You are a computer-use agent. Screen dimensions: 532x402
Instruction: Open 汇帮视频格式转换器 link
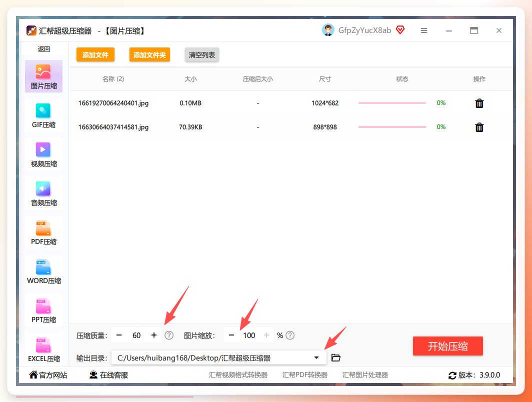238,375
